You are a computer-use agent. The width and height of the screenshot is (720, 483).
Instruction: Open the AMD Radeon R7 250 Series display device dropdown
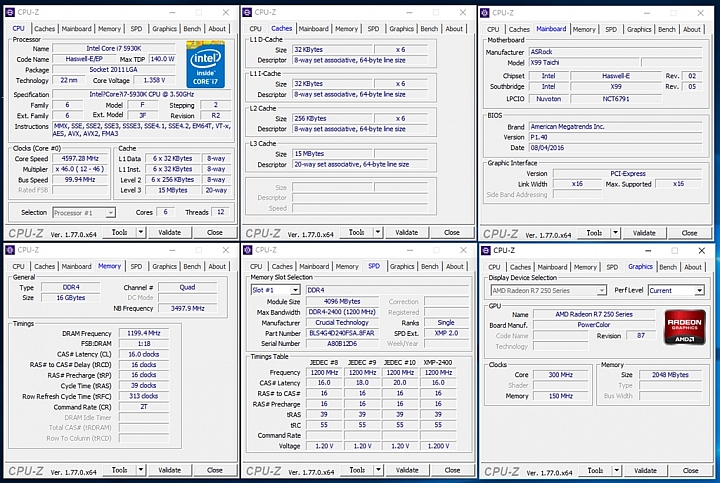548,291
